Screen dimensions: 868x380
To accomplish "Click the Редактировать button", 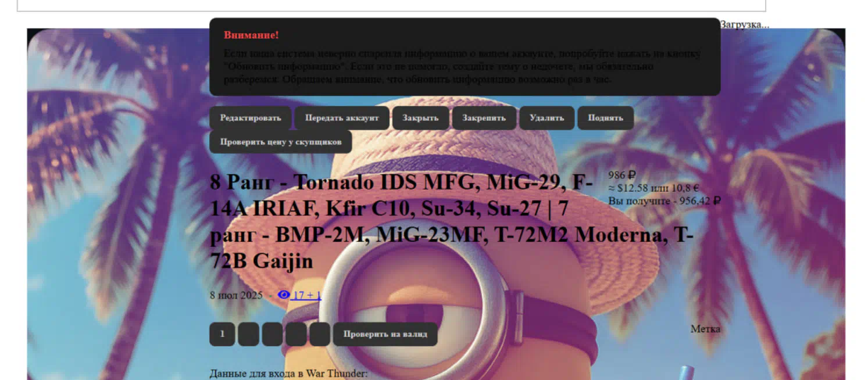I will 251,118.
